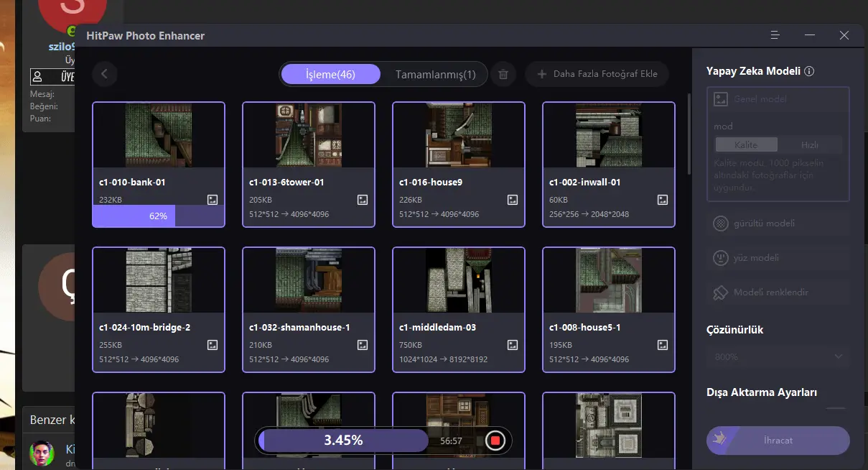
Task: Click the overall 3.45% progress bar
Action: click(343, 441)
